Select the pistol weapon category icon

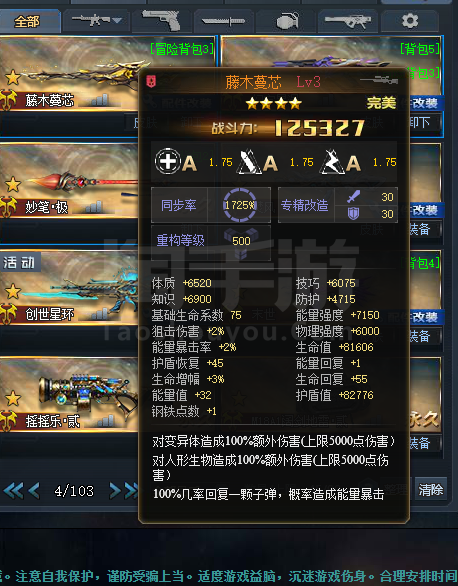(161, 20)
